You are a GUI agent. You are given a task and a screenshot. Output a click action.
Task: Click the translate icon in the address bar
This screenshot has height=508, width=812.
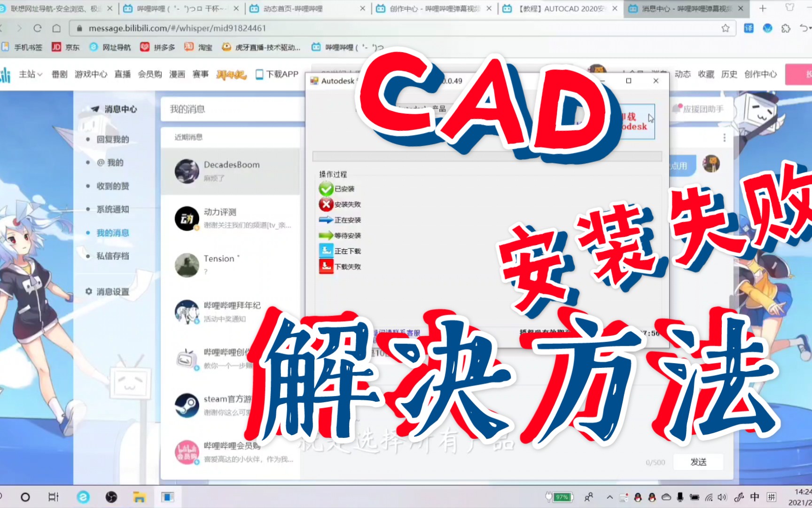[749, 28]
